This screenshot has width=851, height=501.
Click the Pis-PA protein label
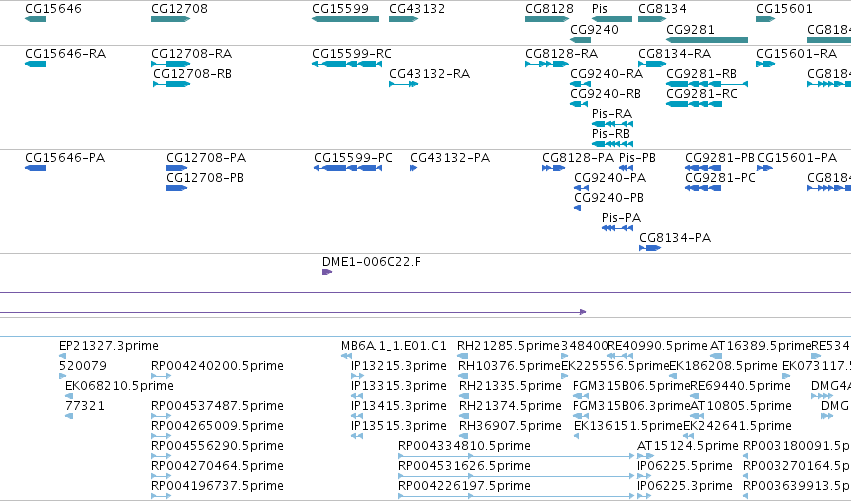pyautogui.click(x=621, y=218)
